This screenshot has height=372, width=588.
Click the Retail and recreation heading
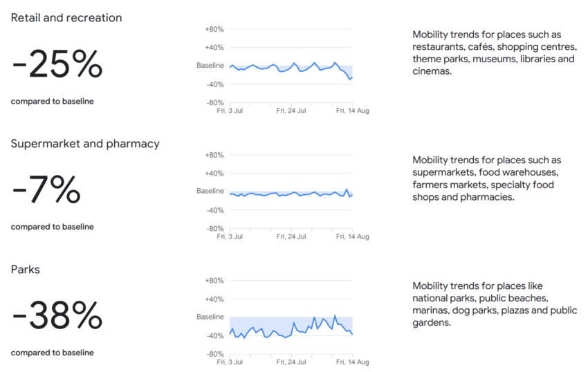[66, 18]
